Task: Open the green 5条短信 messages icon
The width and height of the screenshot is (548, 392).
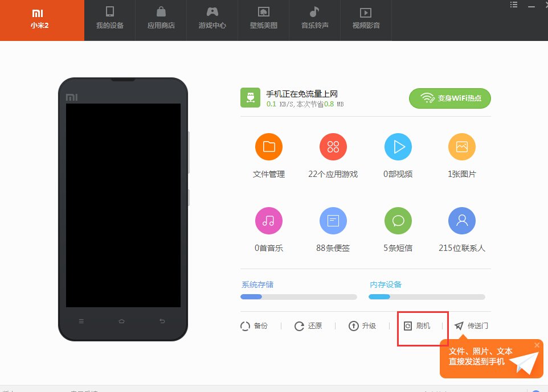Action: (x=398, y=221)
